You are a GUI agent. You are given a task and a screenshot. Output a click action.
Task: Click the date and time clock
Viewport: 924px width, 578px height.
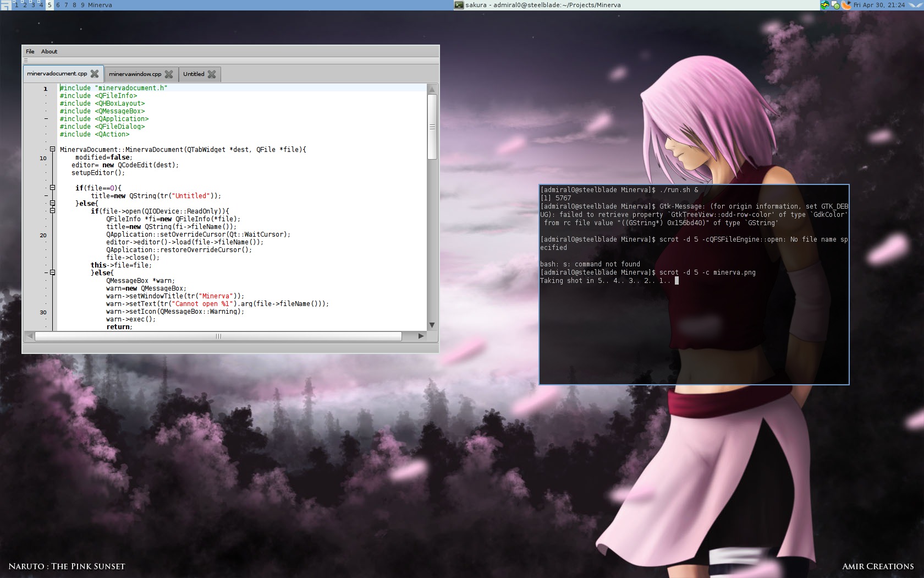pyautogui.click(x=879, y=5)
